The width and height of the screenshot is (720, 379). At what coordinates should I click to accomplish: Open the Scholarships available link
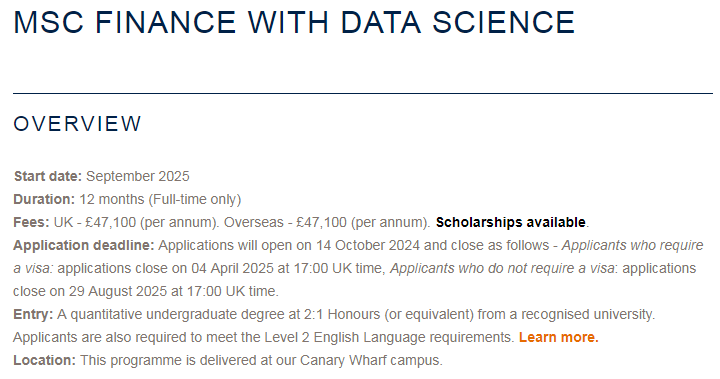tap(511, 222)
